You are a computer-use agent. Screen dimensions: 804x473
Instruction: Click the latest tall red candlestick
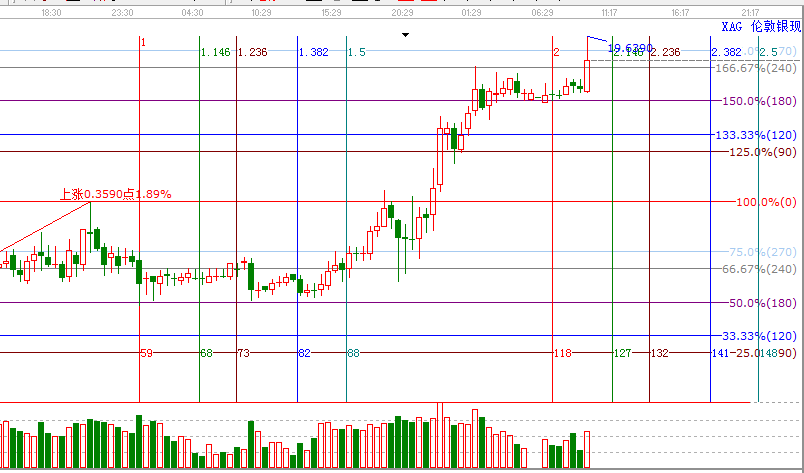tap(586, 76)
